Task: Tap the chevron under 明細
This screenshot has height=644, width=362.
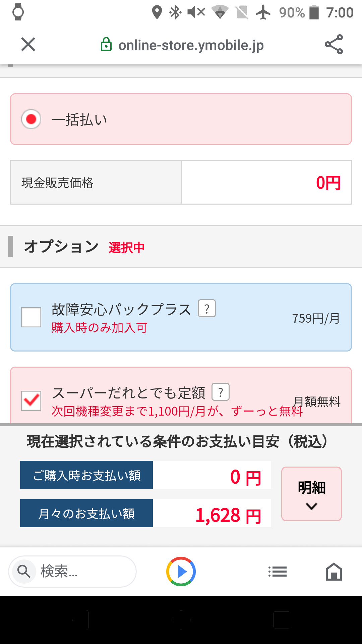Action: click(312, 506)
